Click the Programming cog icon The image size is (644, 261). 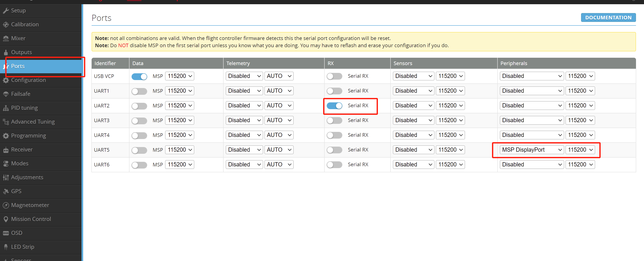[x=6, y=136]
